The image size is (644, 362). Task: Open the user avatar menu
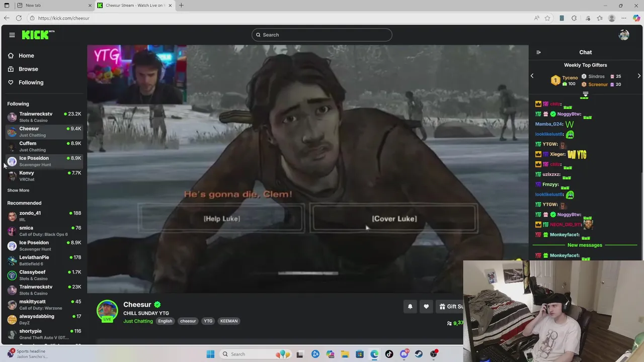tap(624, 35)
